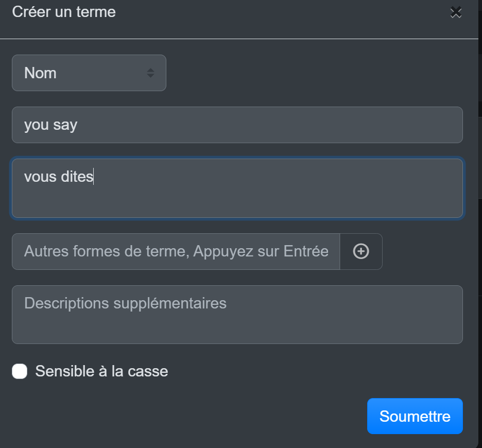Click the word "Entrée" in other forms field

[306, 251]
